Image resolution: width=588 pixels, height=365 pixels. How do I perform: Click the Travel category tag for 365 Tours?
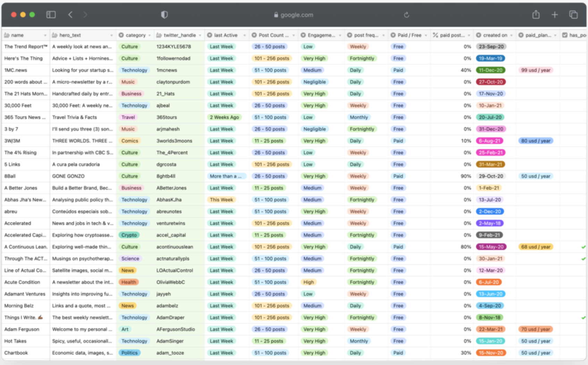click(x=128, y=117)
